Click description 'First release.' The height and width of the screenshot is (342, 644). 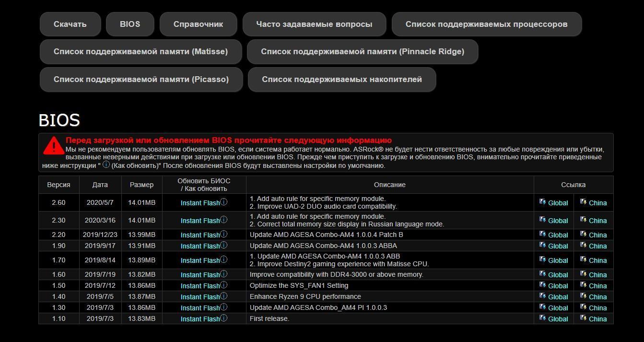tap(269, 318)
